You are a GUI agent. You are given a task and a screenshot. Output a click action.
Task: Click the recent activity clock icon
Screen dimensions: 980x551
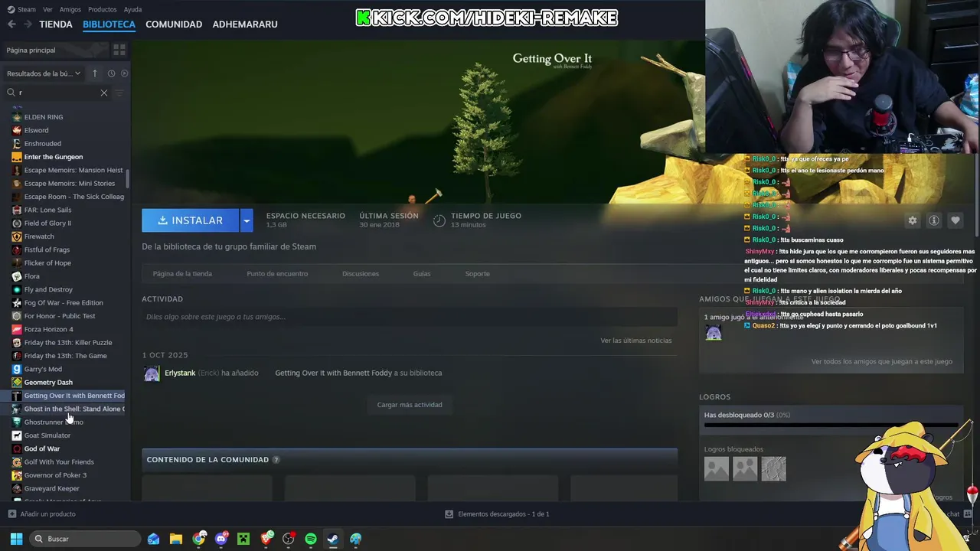click(111, 73)
